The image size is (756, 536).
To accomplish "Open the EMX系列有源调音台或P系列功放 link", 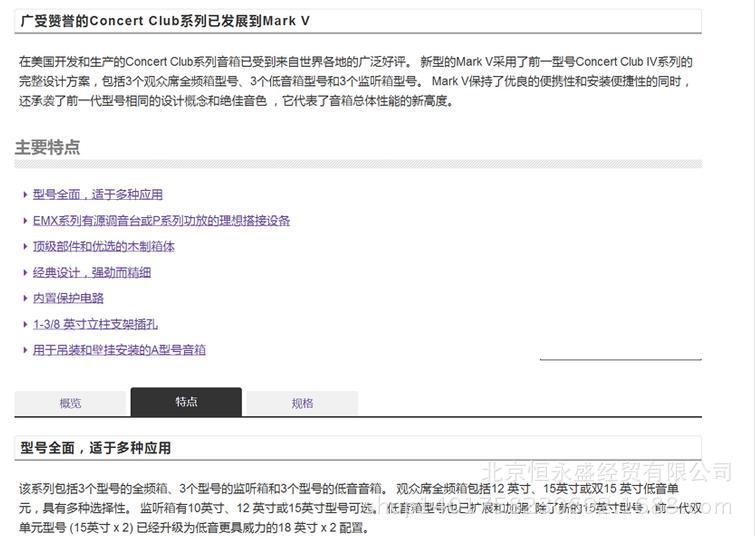I will click(161, 221).
